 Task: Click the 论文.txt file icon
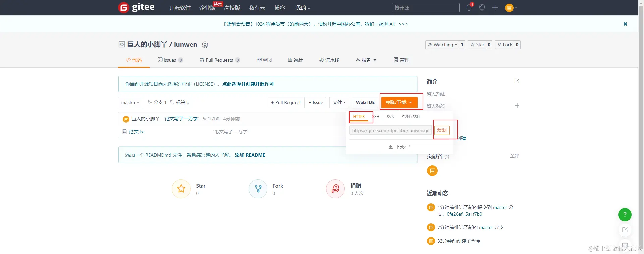(124, 132)
